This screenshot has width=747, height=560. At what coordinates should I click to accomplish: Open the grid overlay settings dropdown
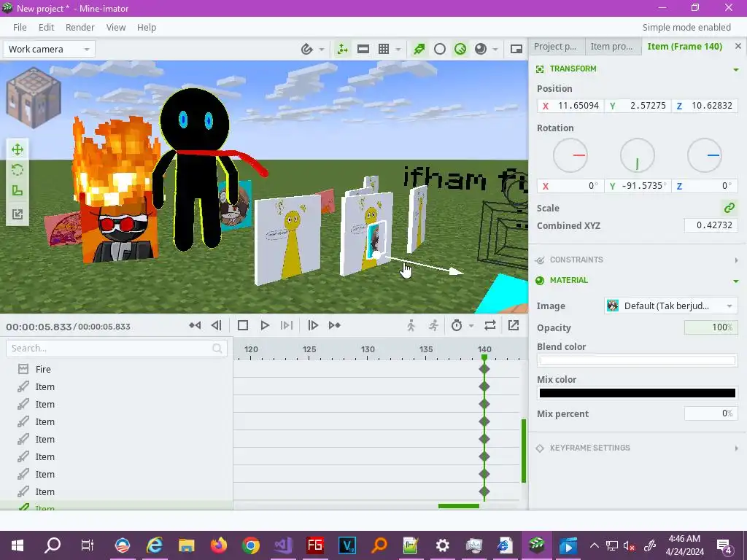[x=398, y=49]
